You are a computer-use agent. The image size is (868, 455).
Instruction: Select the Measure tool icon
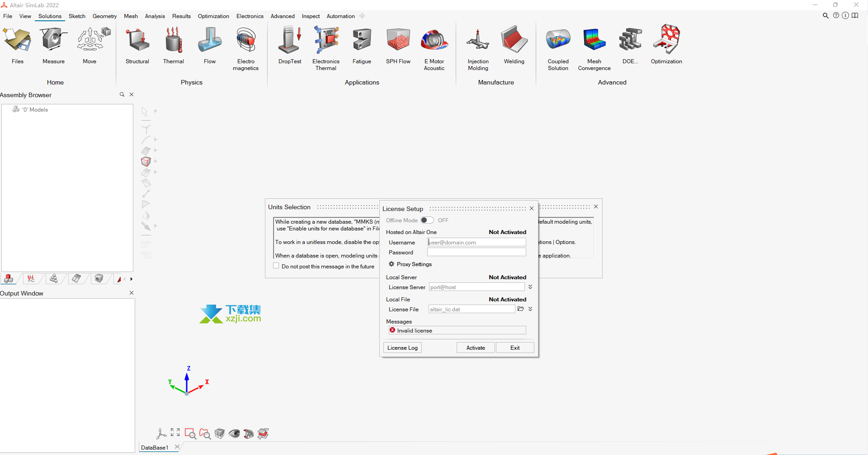point(53,40)
